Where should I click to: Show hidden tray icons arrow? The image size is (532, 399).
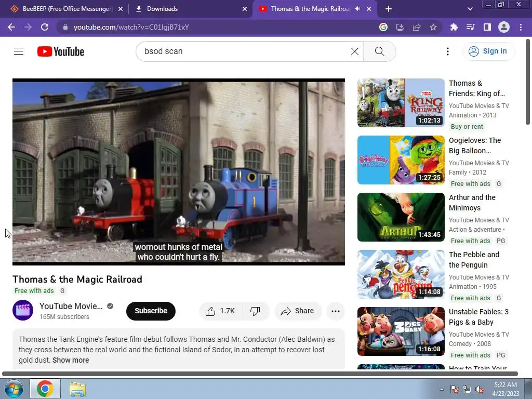coord(442,389)
